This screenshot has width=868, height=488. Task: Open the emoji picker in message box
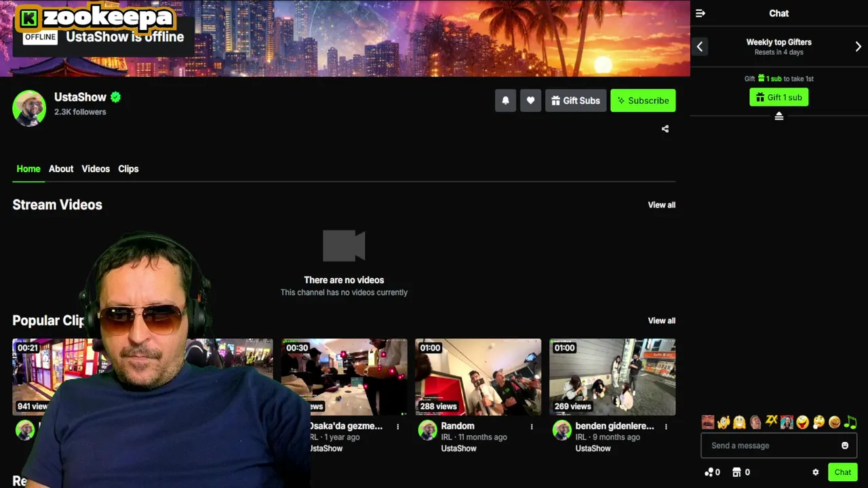[845, 445]
